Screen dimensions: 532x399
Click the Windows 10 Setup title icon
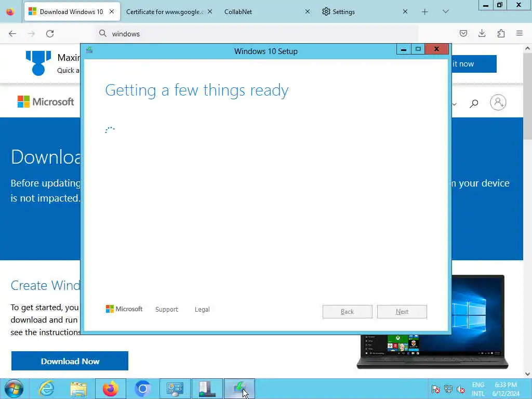(x=89, y=50)
